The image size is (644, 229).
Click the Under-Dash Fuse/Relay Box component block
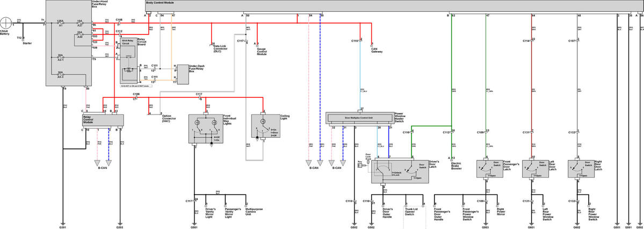182,74
